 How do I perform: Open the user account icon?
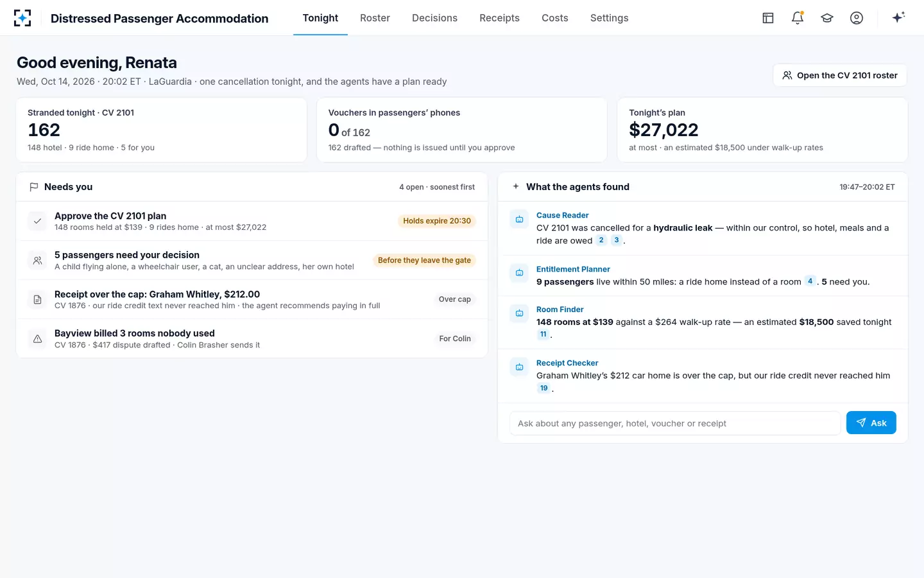click(x=857, y=18)
